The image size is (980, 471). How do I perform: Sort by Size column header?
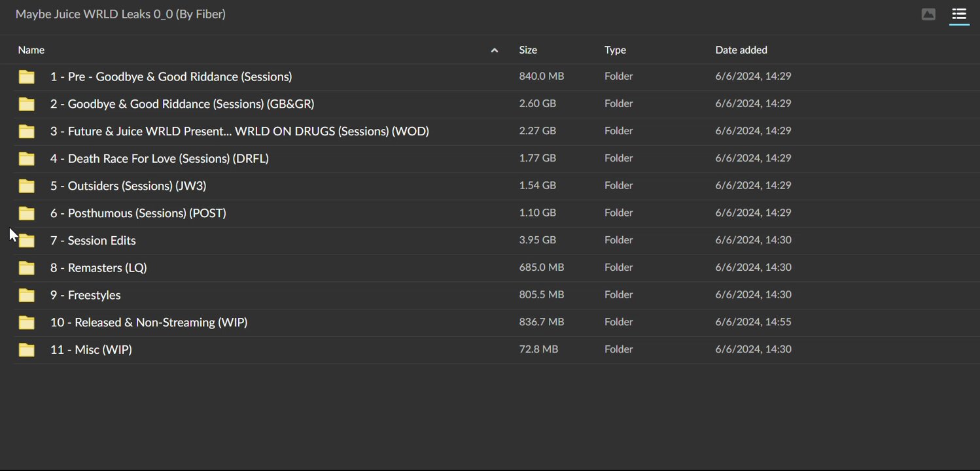[x=528, y=50]
